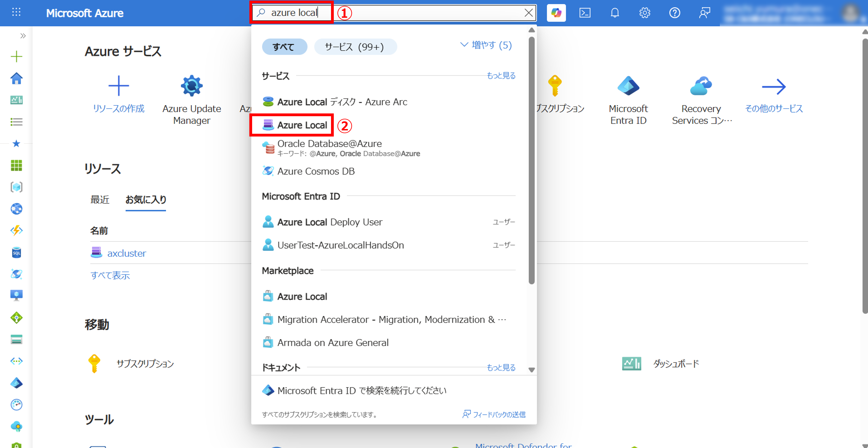Click the Microsoft Azure portal title

click(85, 13)
